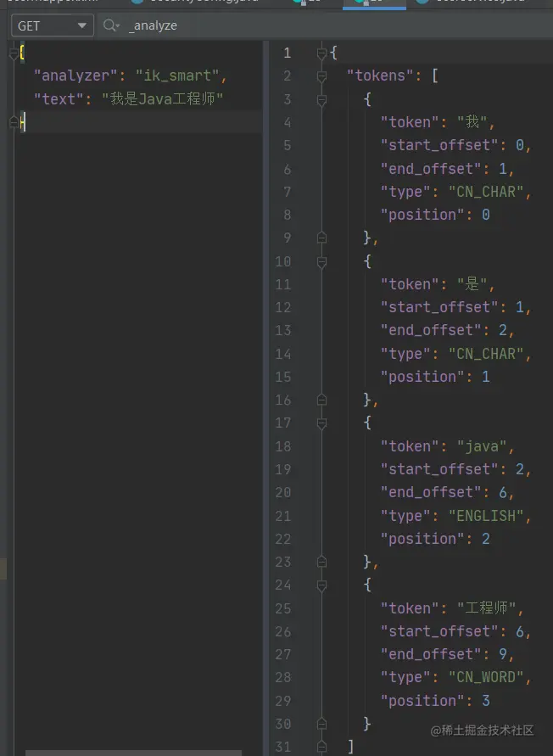Click line number 28 in response gutter
Image resolution: width=553 pixels, height=756 pixels.
tap(283, 677)
